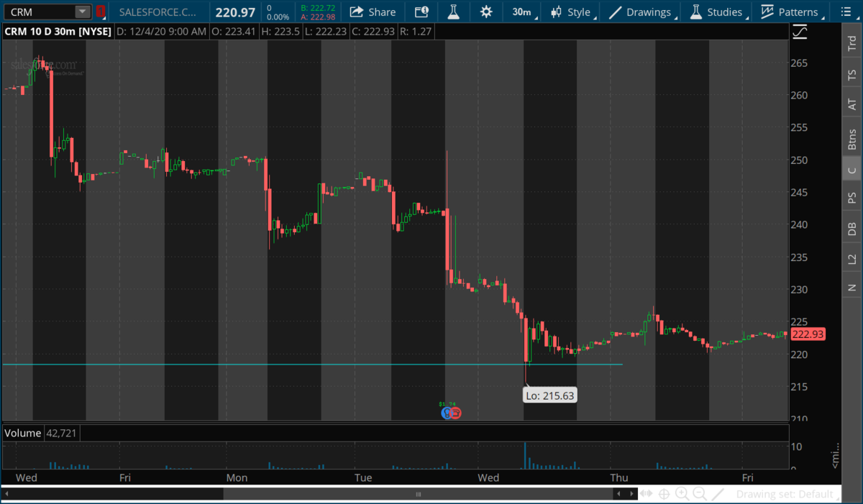Zoom in with the plus magnifier icon
Screen dimensions: 863x504
click(682, 494)
